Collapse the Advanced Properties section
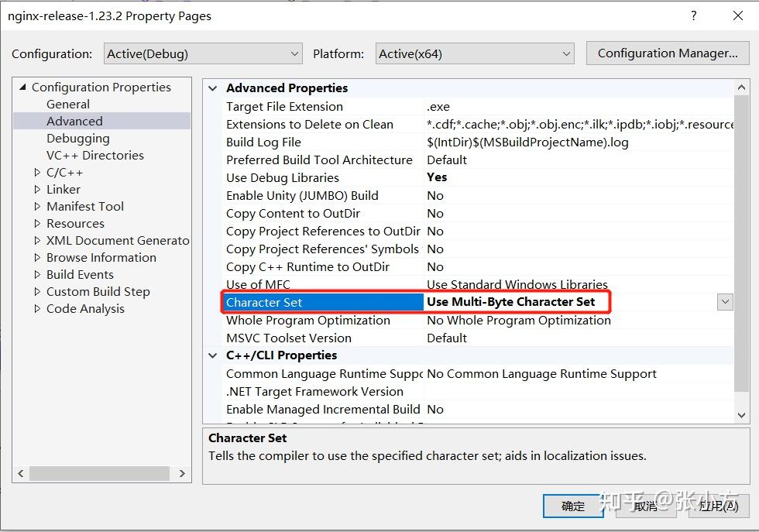 (x=212, y=88)
